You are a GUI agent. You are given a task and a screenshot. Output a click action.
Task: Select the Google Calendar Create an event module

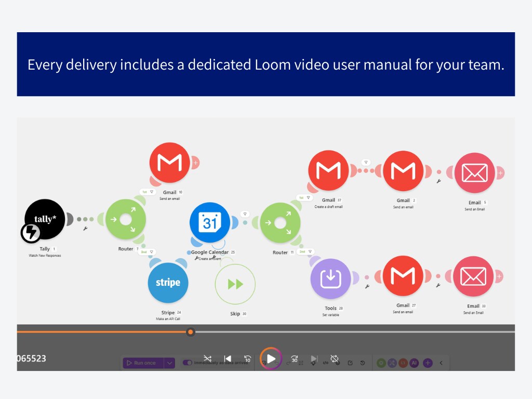210,222
